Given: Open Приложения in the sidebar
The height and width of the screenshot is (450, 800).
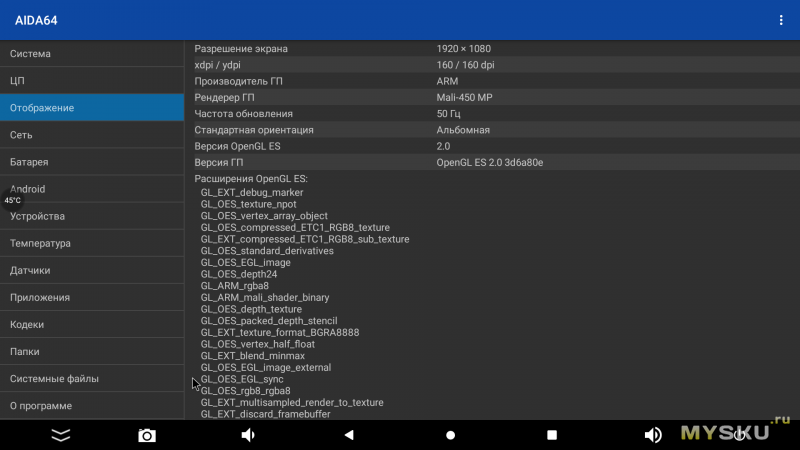Looking at the screenshot, I should 92,297.
